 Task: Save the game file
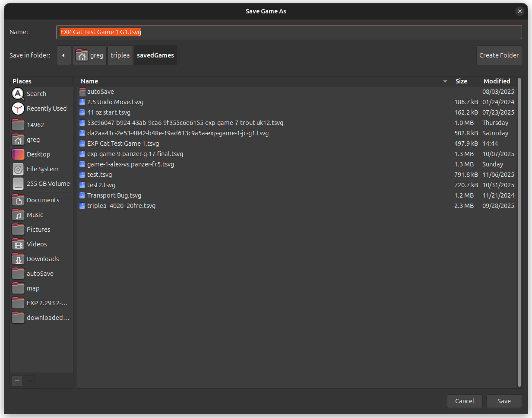coord(504,401)
